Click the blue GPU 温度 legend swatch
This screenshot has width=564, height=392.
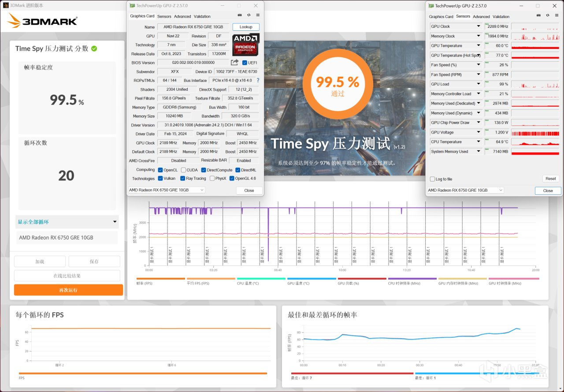click(312, 279)
